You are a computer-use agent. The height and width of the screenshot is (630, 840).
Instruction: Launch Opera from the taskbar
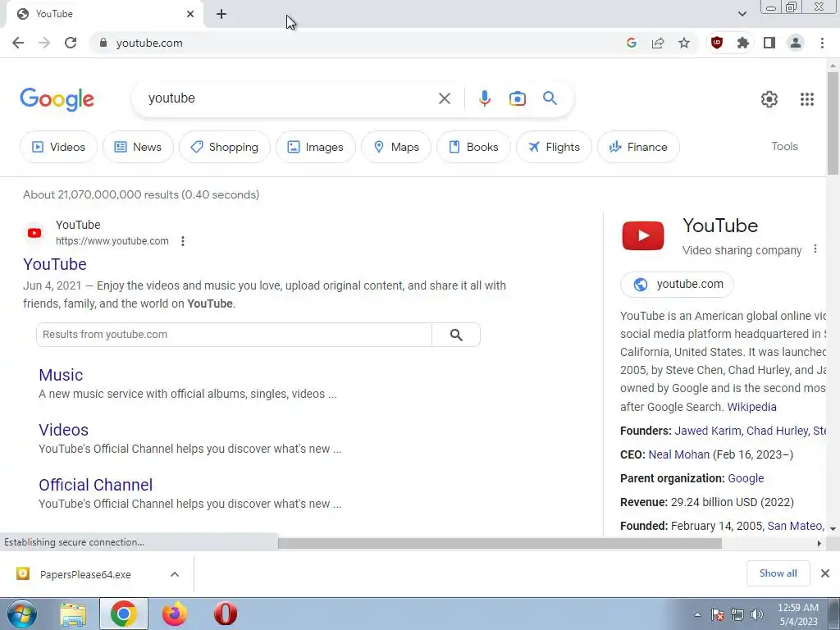(x=225, y=614)
